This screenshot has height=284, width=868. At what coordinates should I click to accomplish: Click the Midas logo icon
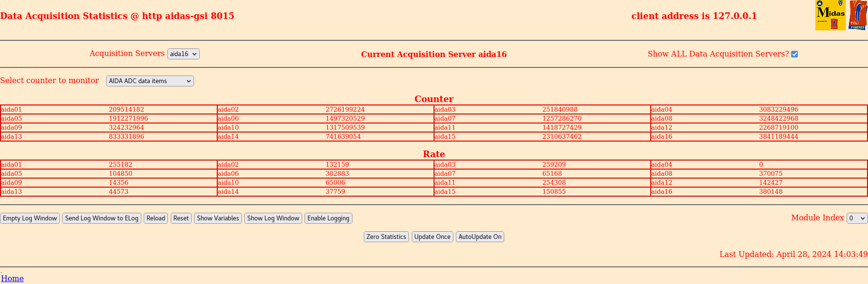tap(830, 15)
